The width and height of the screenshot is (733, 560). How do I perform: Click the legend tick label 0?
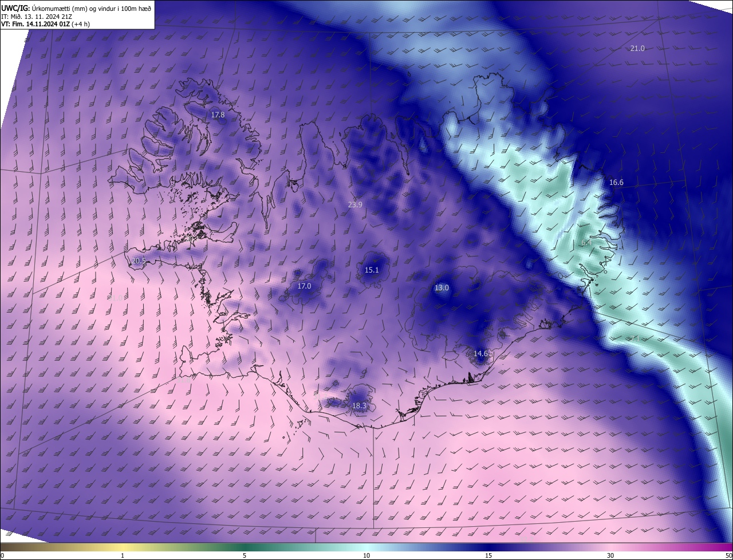coord(2,555)
